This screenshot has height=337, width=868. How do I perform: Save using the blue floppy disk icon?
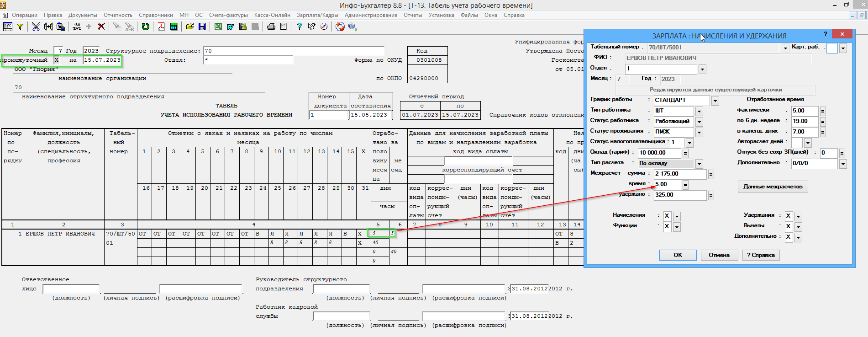coord(202,27)
